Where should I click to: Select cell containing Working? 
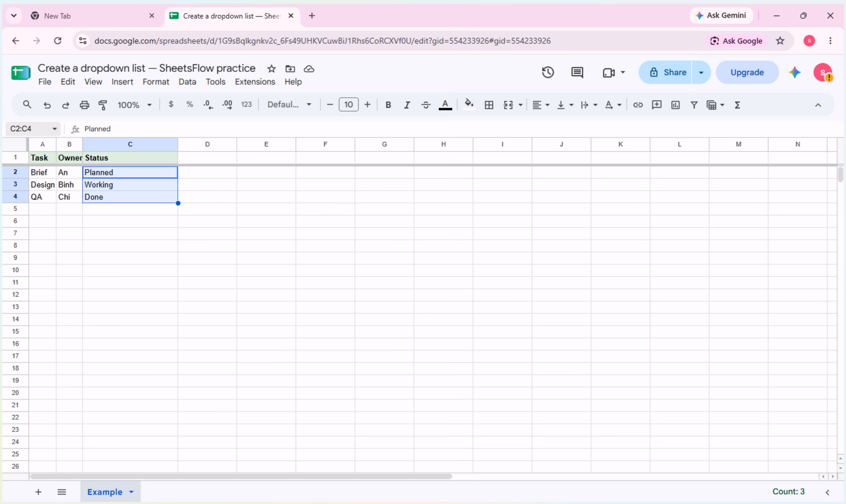pos(130,185)
